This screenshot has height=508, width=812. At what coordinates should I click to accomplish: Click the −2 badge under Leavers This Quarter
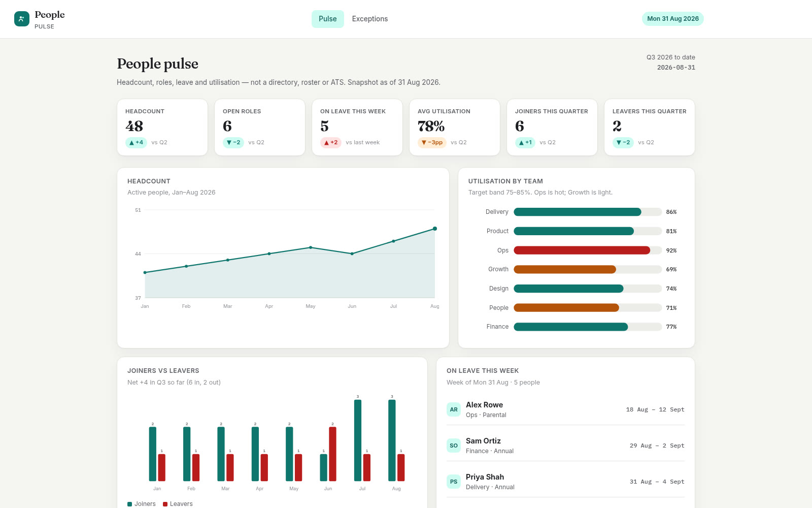point(623,143)
